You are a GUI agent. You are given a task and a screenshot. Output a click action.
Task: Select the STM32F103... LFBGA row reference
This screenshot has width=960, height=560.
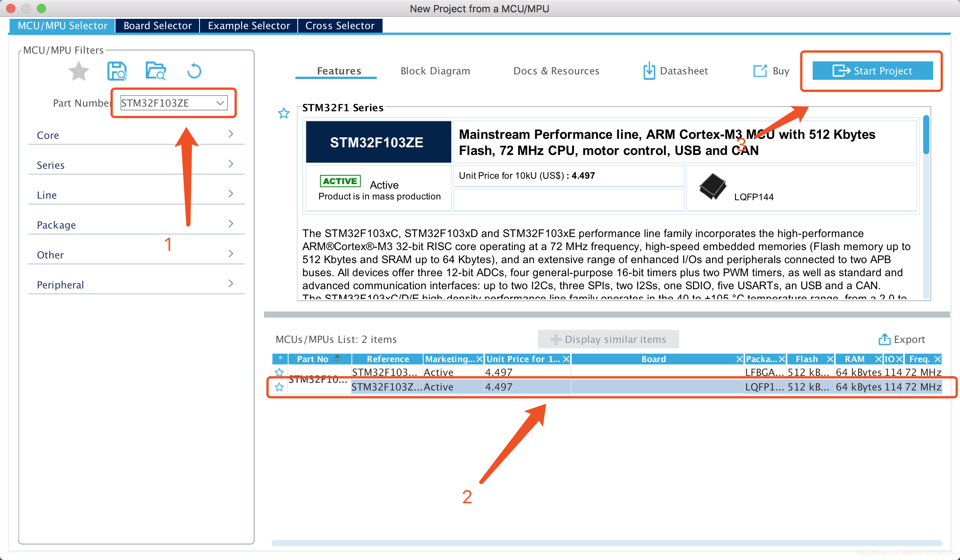(387, 372)
